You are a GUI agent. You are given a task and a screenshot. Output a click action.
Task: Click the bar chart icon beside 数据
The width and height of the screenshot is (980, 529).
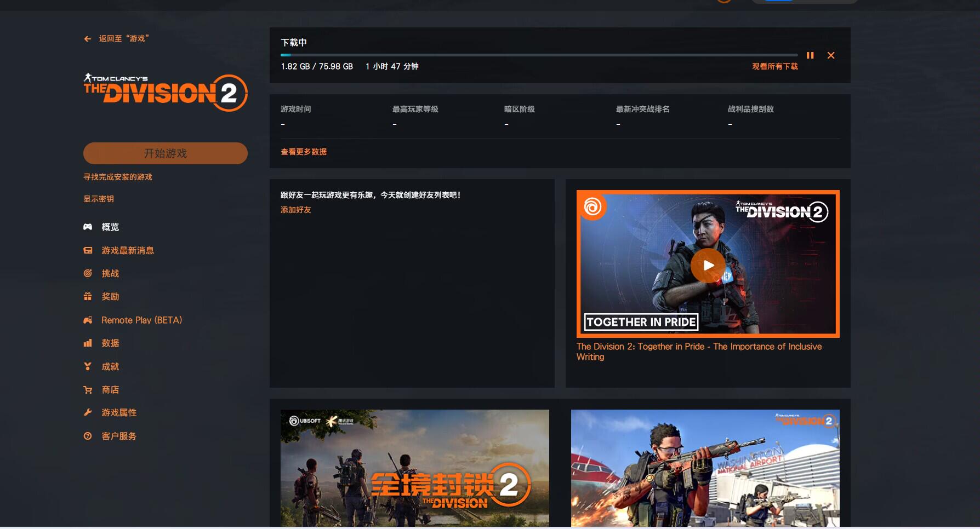88,343
